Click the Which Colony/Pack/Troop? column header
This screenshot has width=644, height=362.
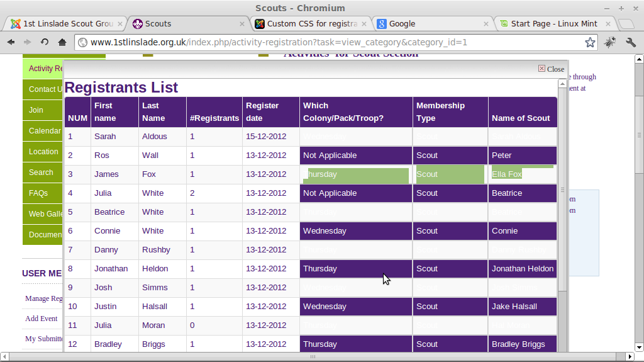click(x=356, y=112)
